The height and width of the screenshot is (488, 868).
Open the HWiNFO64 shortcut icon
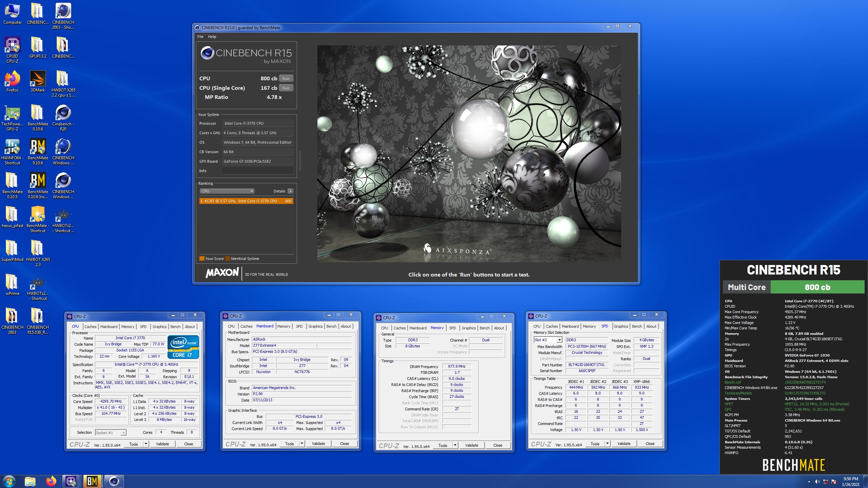click(x=13, y=151)
